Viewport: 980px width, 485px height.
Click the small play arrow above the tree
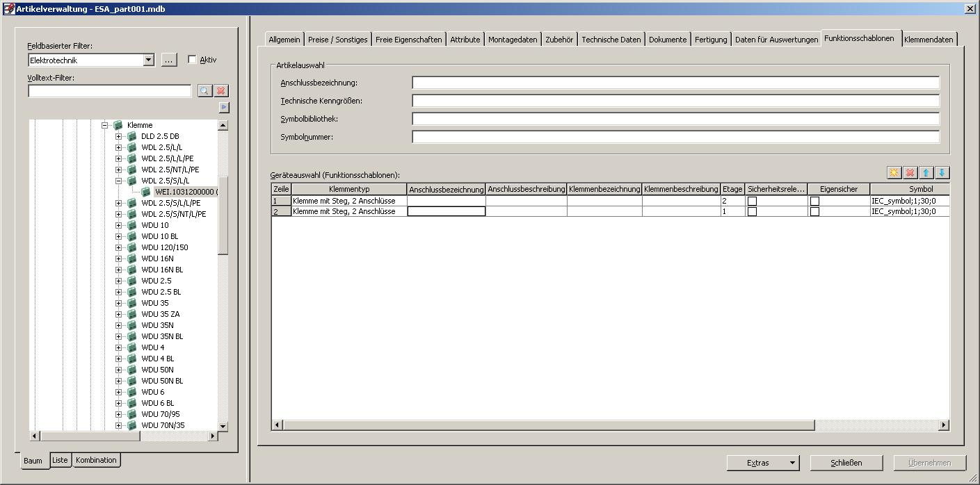point(224,107)
